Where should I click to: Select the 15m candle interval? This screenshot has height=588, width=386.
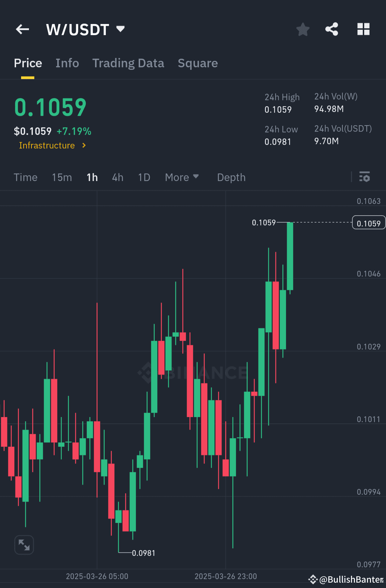[x=61, y=177]
